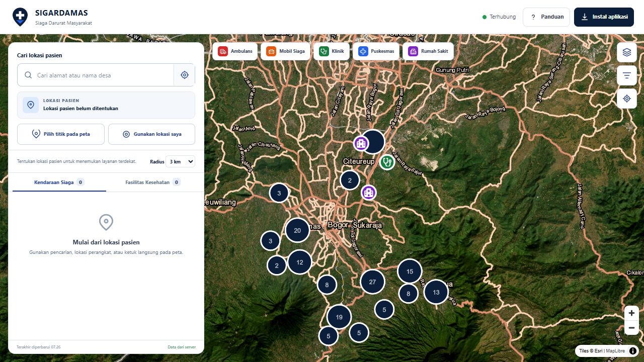The height and width of the screenshot is (362, 644).
Task: Open the Panduan help button
Action: click(x=546, y=17)
